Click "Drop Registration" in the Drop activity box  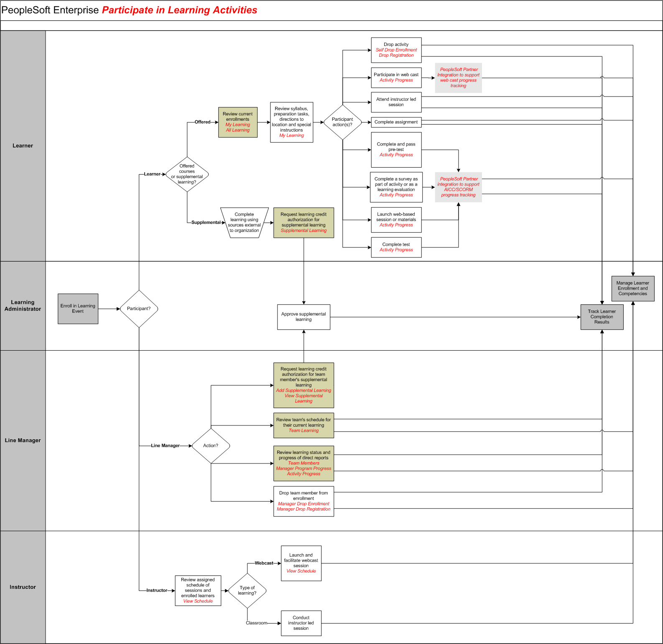click(x=396, y=56)
